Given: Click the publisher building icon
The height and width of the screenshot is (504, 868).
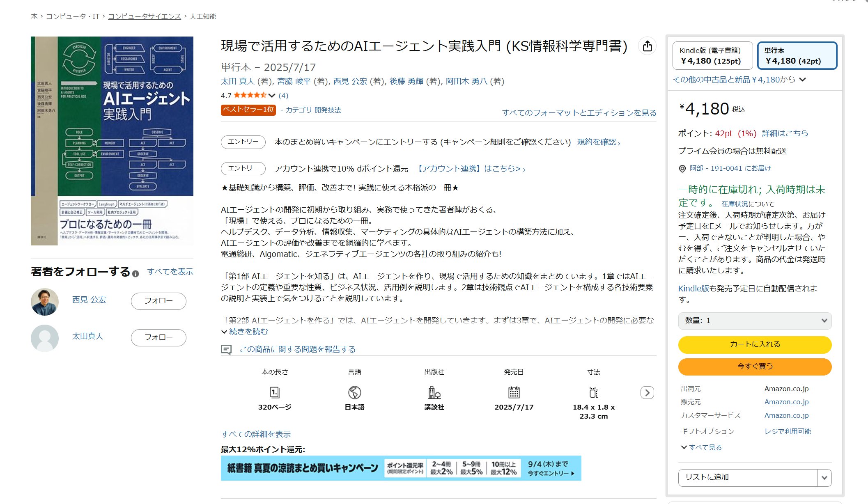Looking at the screenshot, I should tap(434, 392).
